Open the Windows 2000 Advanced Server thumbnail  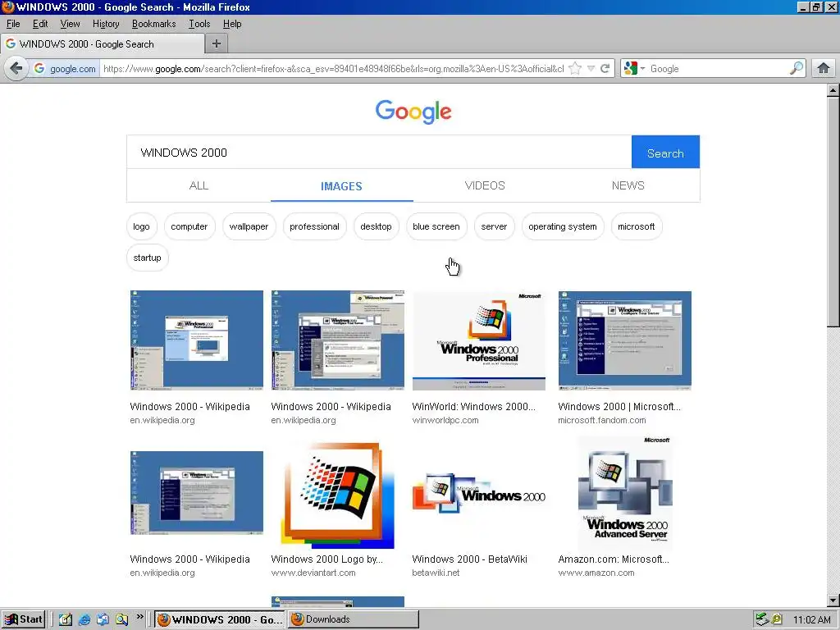click(x=625, y=492)
